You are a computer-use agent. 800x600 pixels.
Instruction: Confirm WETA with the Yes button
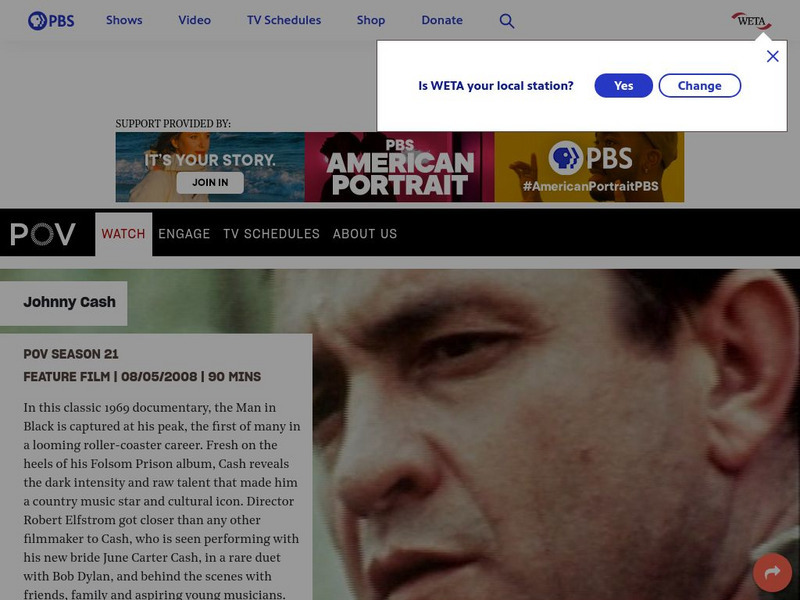tap(623, 85)
